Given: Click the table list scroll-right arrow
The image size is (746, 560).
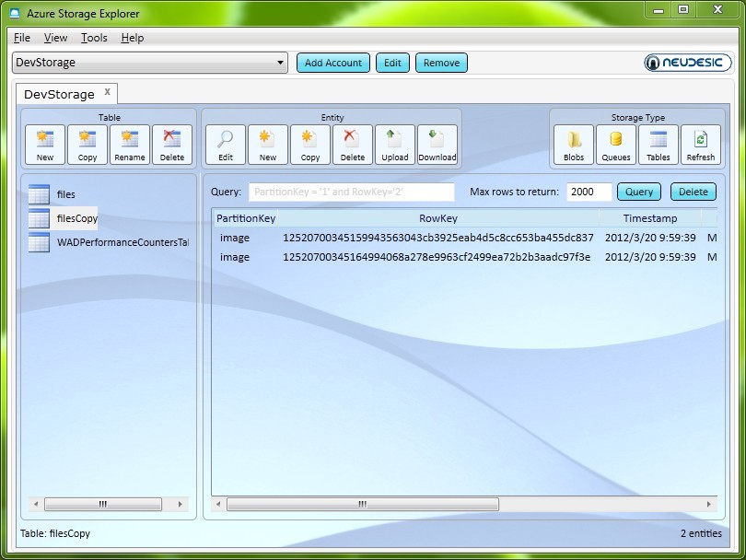Looking at the screenshot, I should coord(181,504).
